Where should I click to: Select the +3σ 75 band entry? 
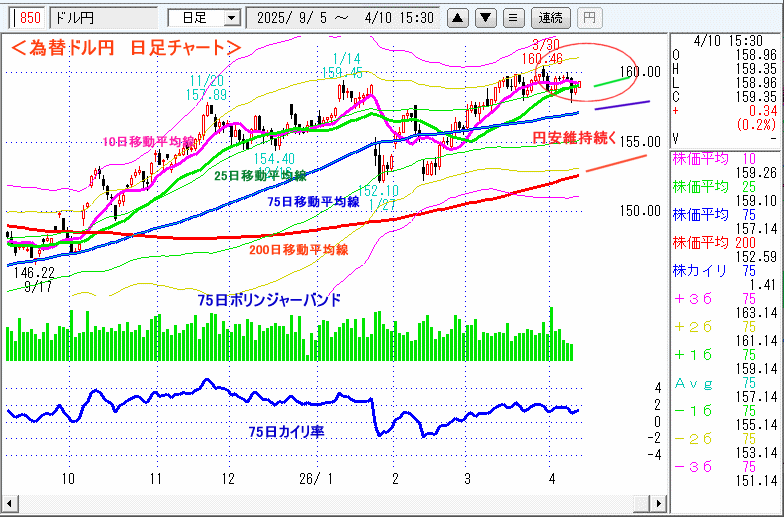[726, 299]
